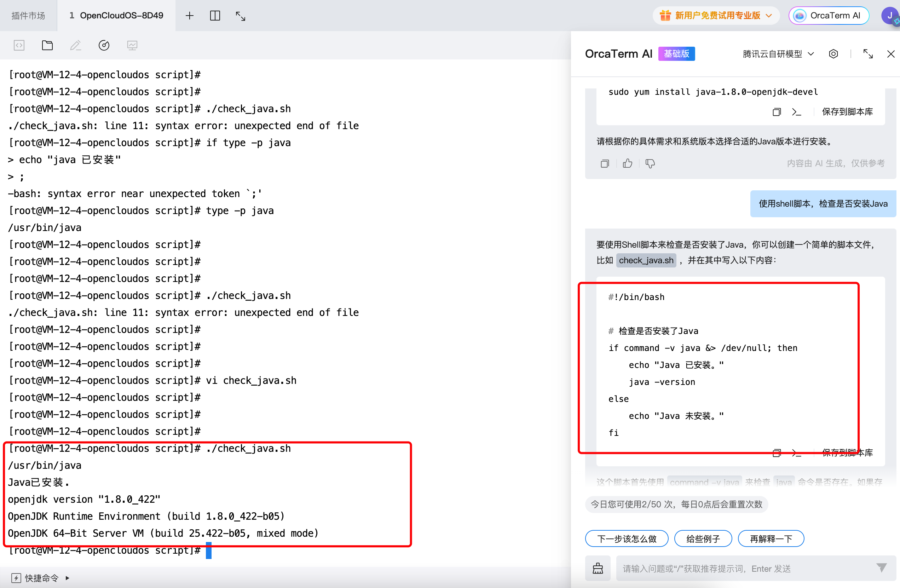Copy the check_java.sh script code block
Viewport: 900px width, 588px height.
point(777,453)
